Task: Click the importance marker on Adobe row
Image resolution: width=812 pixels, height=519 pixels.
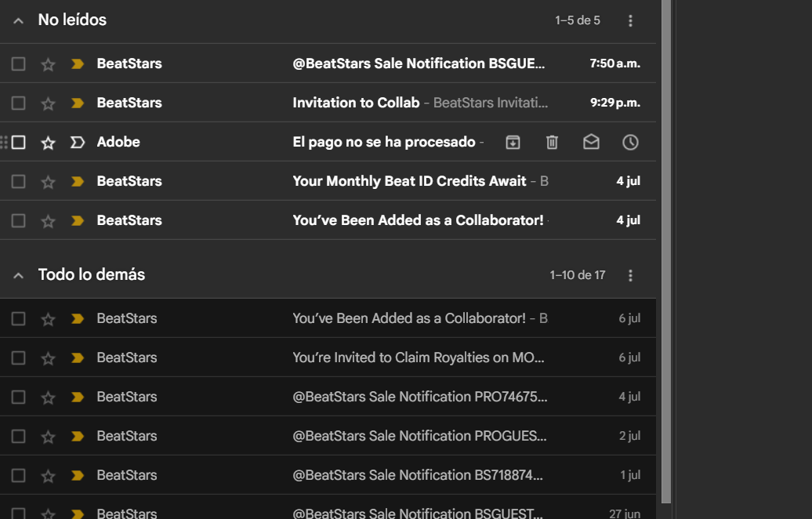Action: (77, 142)
